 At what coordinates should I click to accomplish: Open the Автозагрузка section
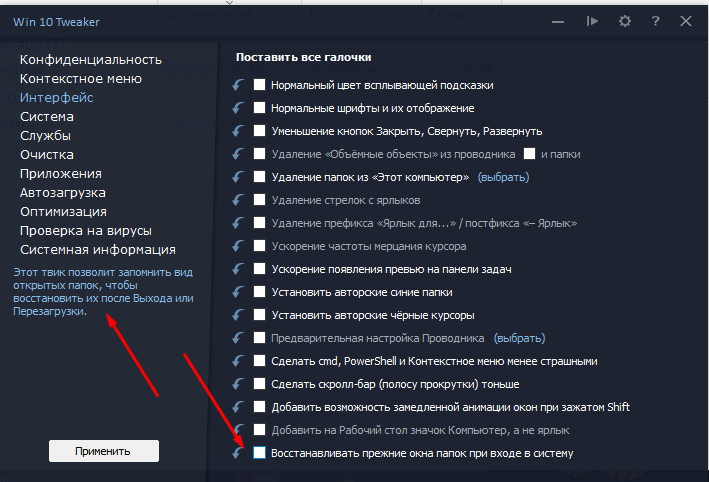tap(63, 193)
